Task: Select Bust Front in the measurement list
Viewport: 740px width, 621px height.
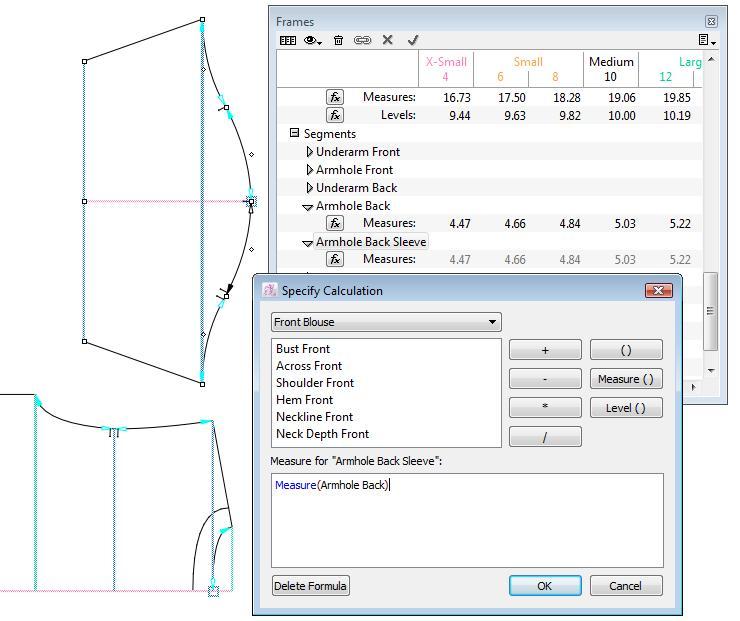Action: pyautogui.click(x=303, y=349)
